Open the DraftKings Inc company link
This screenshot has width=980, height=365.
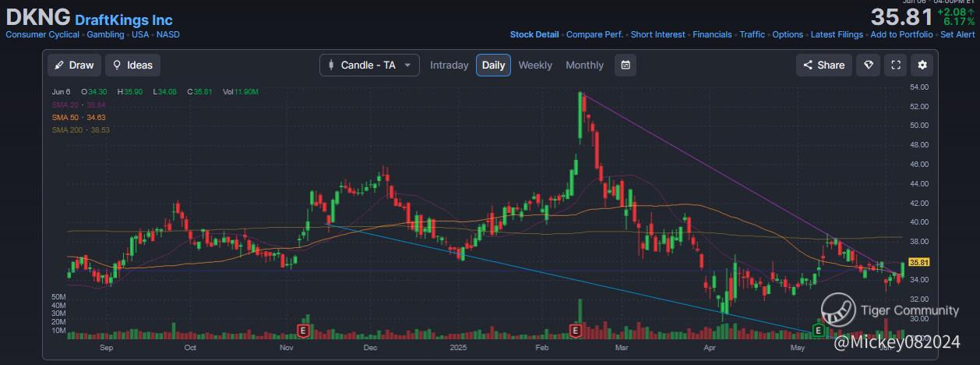click(x=123, y=19)
